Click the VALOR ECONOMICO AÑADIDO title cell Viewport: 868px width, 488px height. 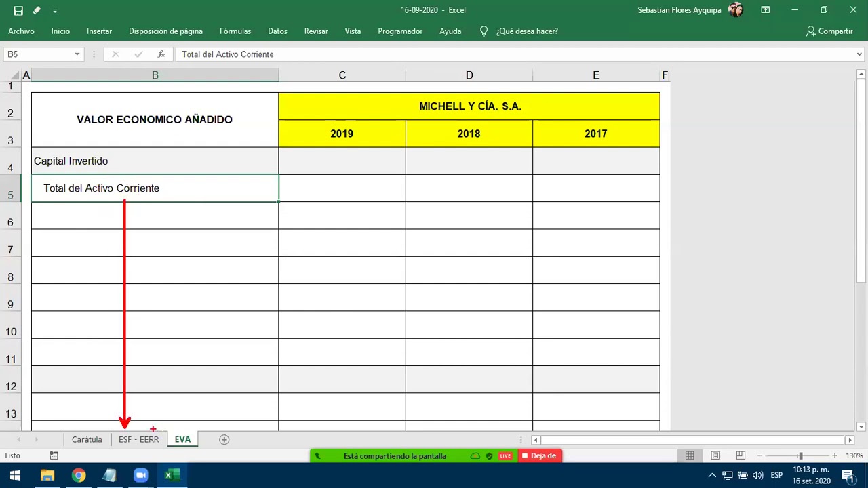pos(155,120)
